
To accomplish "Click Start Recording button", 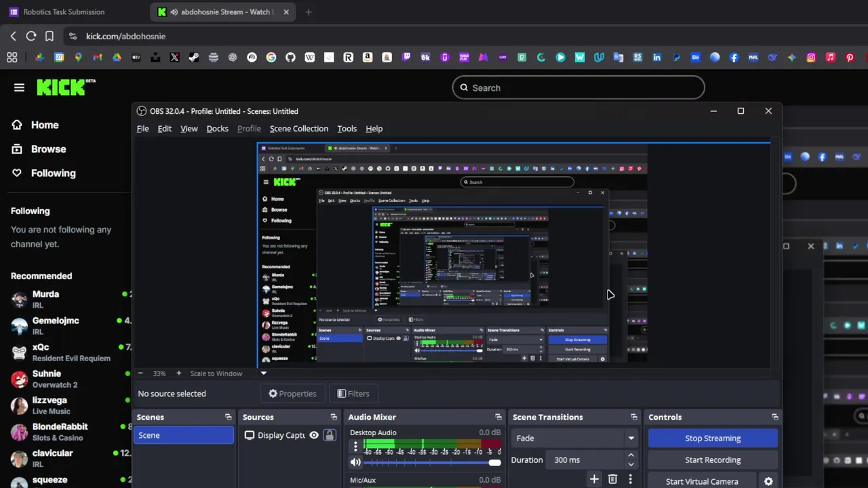I will point(713,460).
